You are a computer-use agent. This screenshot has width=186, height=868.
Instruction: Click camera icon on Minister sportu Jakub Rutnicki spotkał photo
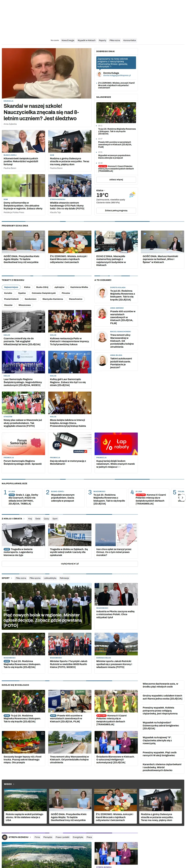click(x=135, y=635)
